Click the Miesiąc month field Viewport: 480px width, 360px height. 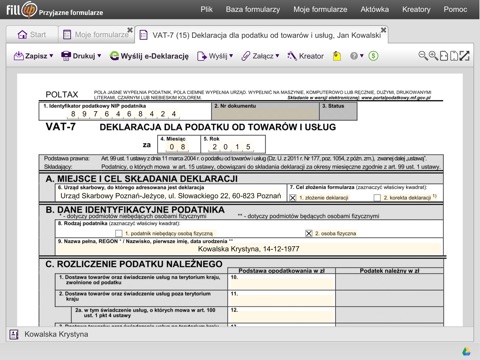coord(178,147)
